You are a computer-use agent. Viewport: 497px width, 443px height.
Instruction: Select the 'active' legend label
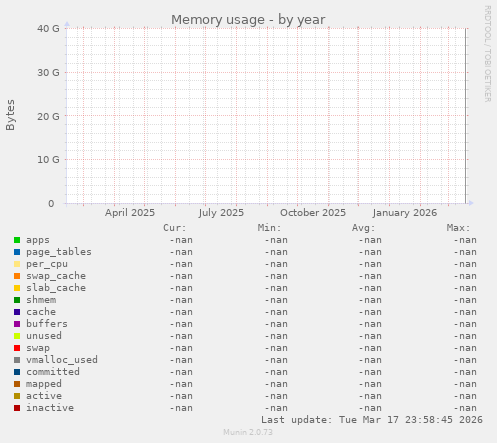pos(44,396)
